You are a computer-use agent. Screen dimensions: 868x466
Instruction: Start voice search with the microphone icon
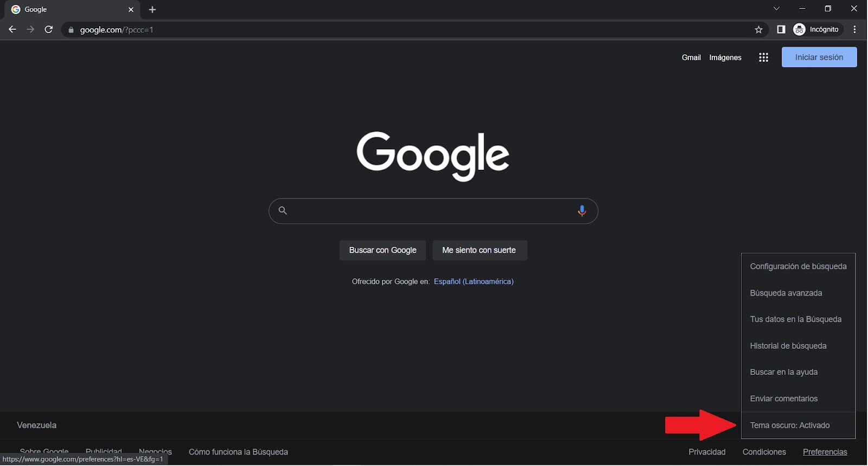pos(582,211)
